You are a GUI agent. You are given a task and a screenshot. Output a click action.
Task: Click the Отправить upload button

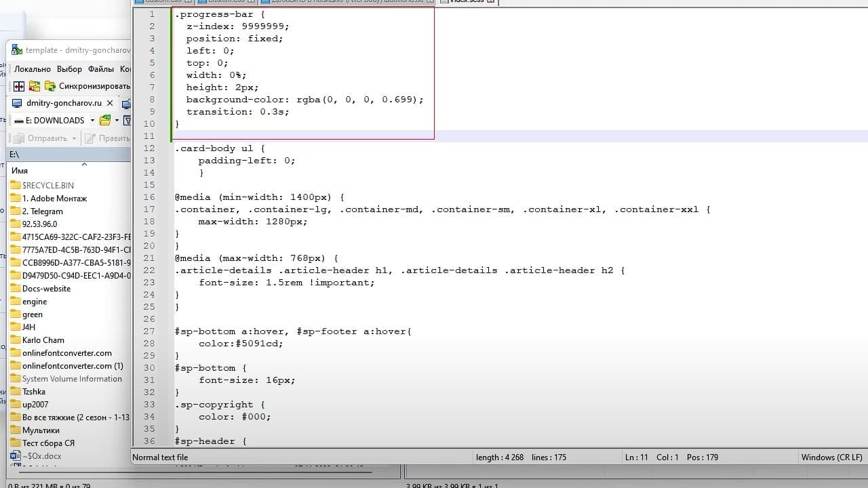40,138
